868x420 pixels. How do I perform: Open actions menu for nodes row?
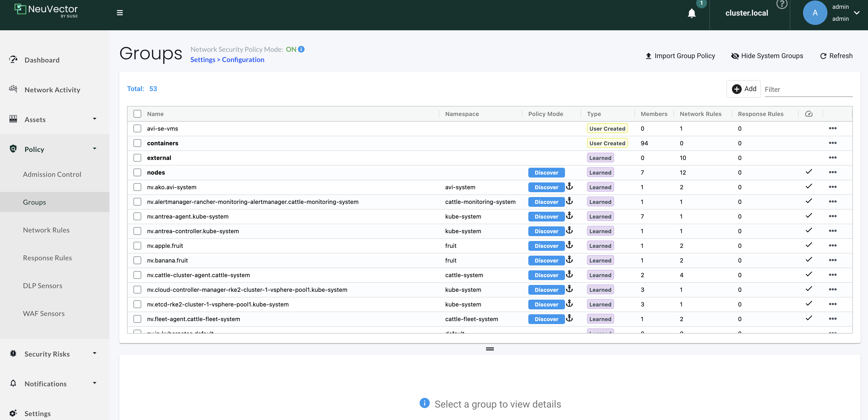pyautogui.click(x=833, y=172)
